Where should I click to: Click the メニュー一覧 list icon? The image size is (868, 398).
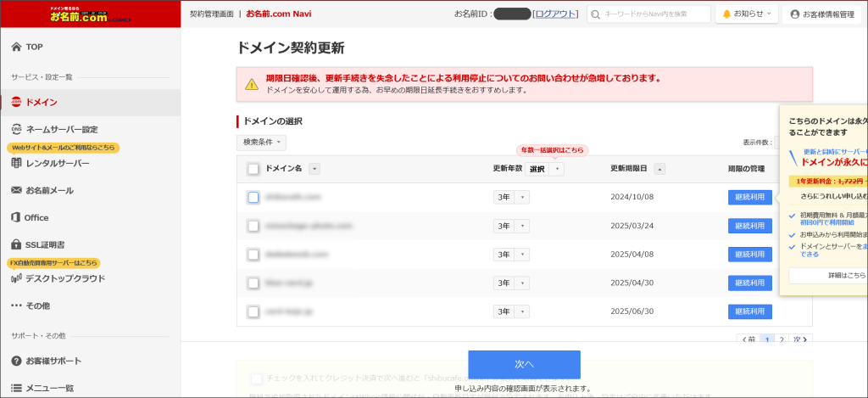(x=16, y=388)
